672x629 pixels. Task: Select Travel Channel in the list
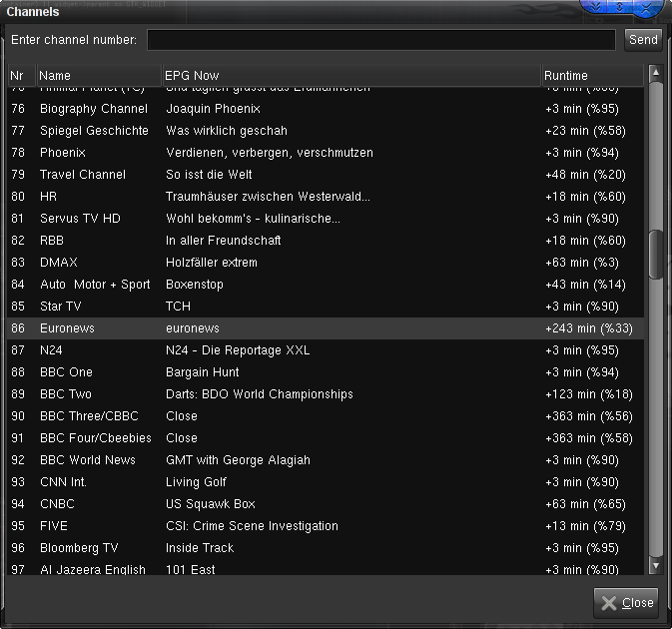[326, 175]
